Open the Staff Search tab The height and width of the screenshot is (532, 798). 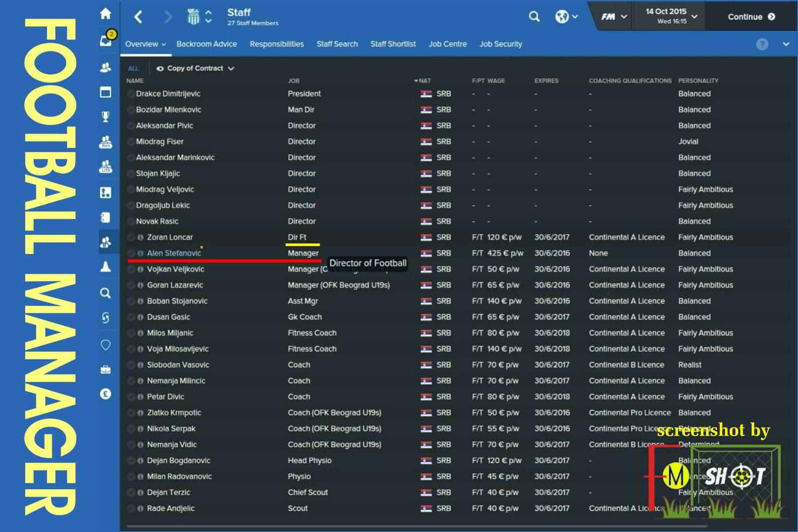(337, 44)
